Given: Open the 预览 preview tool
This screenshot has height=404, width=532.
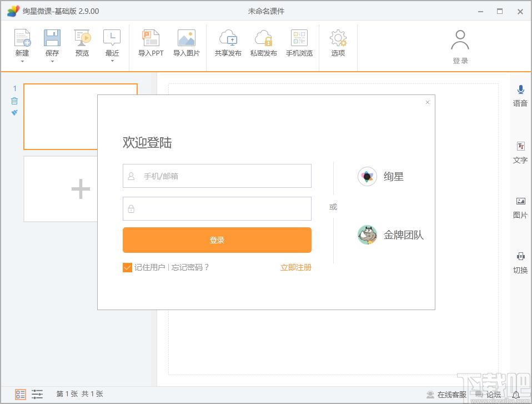Looking at the screenshot, I should [82, 42].
